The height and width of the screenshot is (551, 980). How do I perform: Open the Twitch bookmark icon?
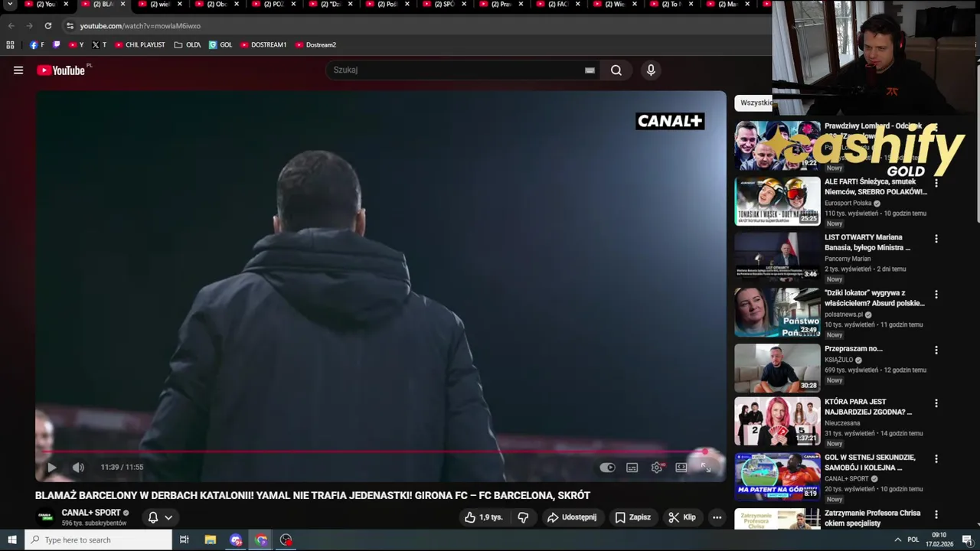56,45
